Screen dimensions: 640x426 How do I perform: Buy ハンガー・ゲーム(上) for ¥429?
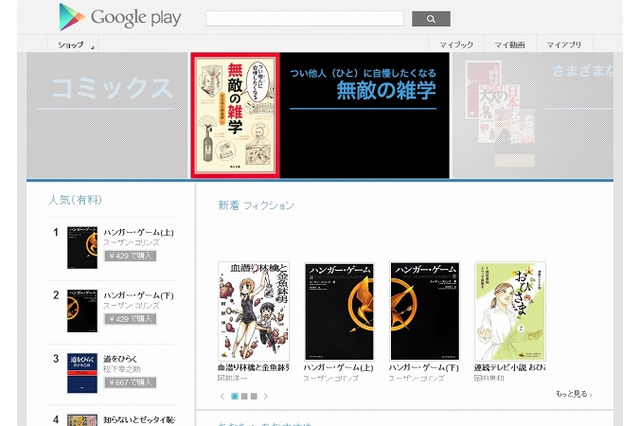click(x=130, y=256)
